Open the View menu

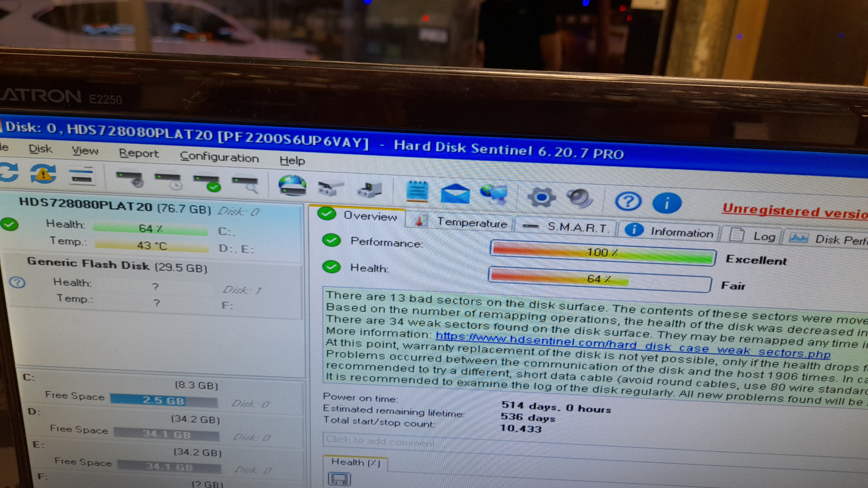(x=85, y=151)
